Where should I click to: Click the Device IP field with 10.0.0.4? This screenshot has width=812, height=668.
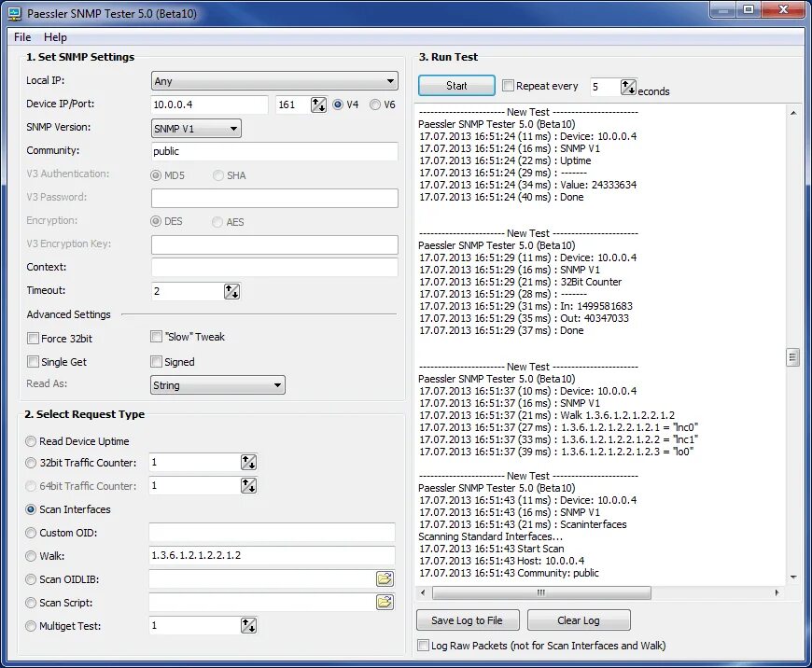[x=210, y=104]
